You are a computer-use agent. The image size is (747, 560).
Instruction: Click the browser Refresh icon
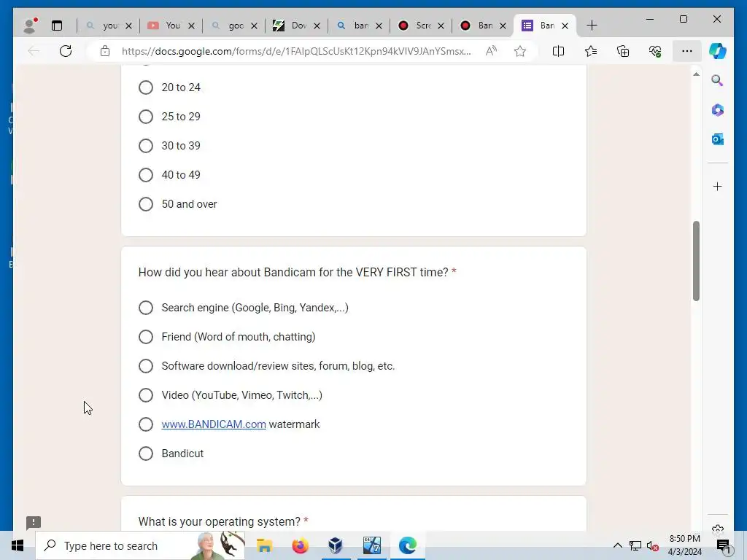(66, 51)
